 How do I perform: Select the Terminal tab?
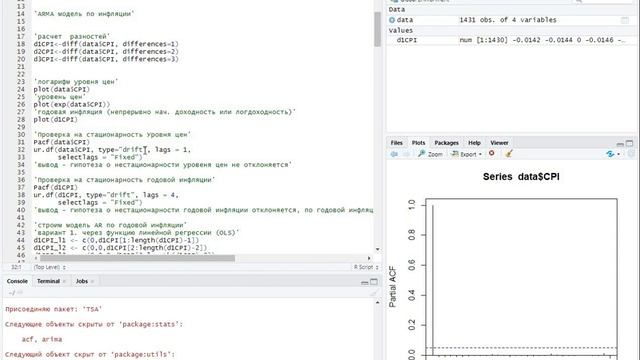pyautogui.click(x=48, y=281)
